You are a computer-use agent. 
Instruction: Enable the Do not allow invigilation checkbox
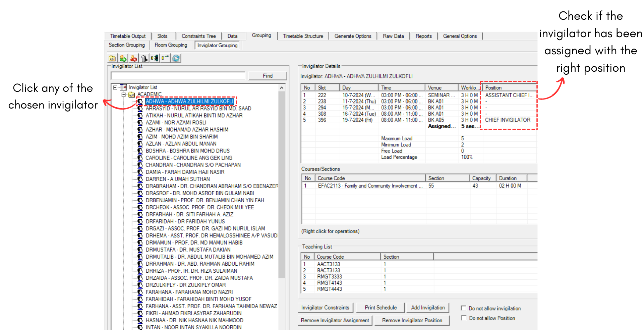[464, 308]
